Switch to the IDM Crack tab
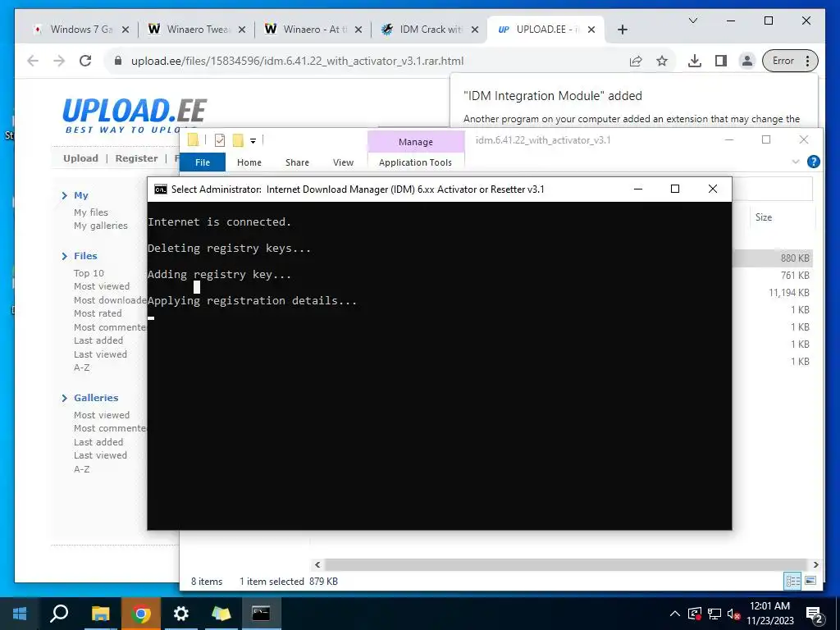 pyautogui.click(x=428, y=30)
